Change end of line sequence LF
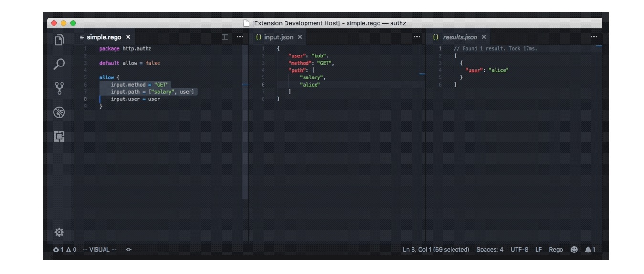 pos(538,250)
